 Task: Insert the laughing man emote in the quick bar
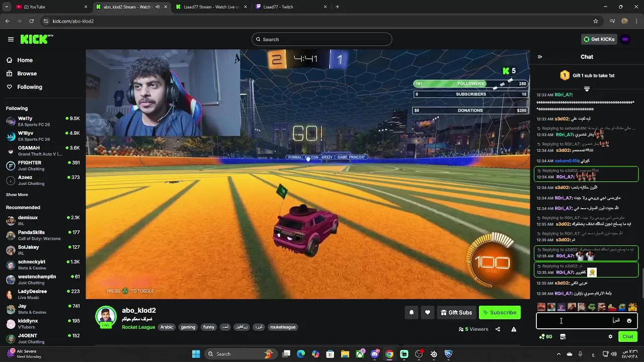[x=541, y=307]
